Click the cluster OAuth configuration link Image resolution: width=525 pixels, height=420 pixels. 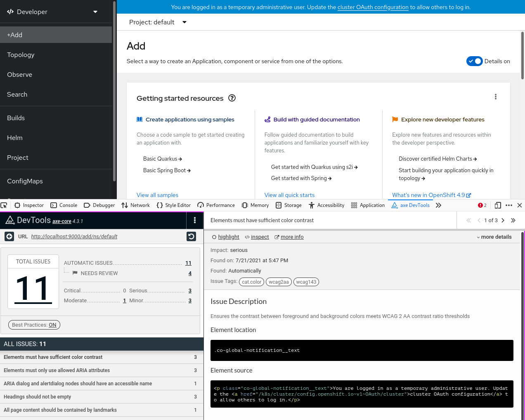pyautogui.click(x=373, y=7)
